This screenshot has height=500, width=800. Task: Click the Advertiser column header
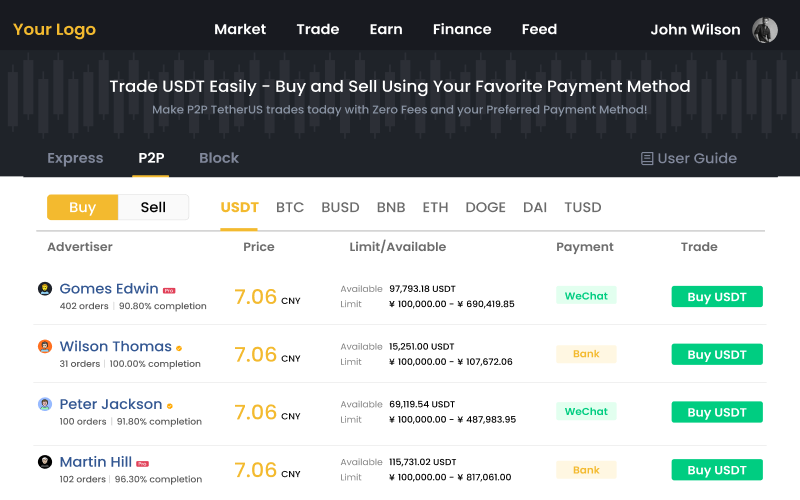point(80,247)
